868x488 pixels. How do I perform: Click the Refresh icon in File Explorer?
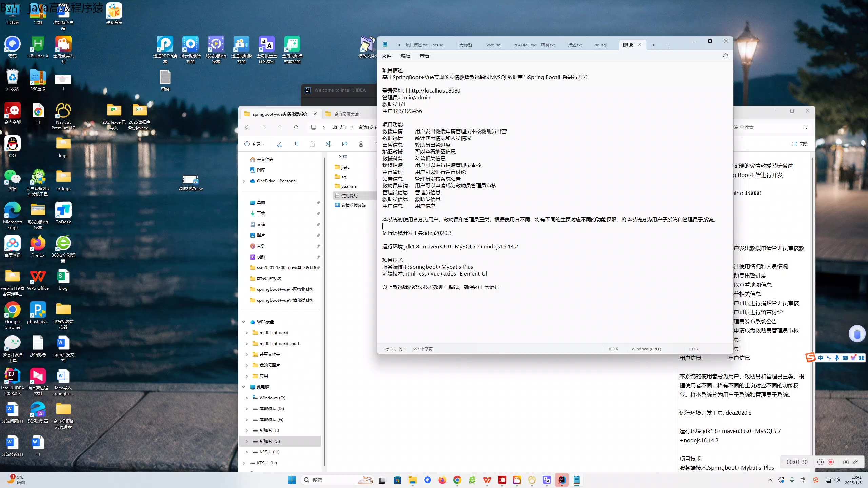pos(296,127)
